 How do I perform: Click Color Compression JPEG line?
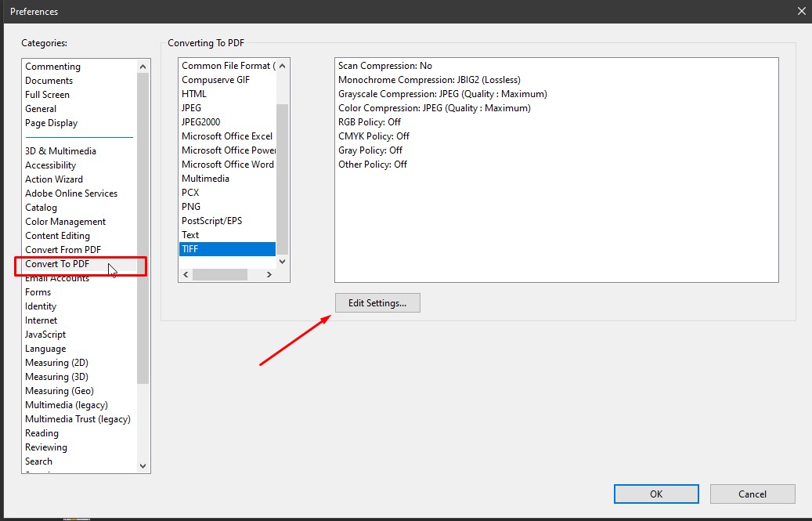coord(434,107)
